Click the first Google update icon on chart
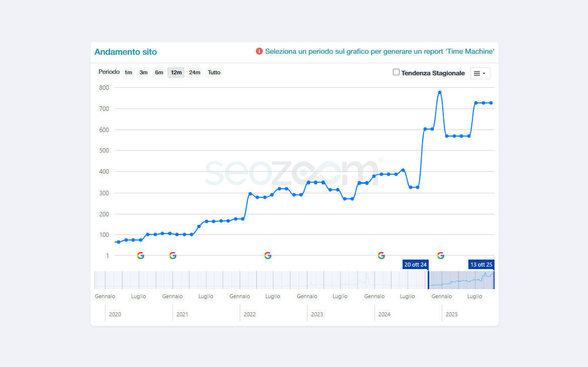The image size is (588, 367). (141, 256)
